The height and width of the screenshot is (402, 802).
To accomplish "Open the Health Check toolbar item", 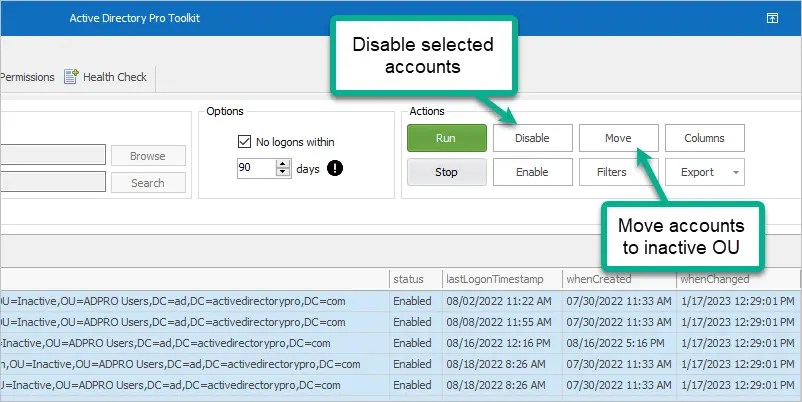I will (x=105, y=77).
